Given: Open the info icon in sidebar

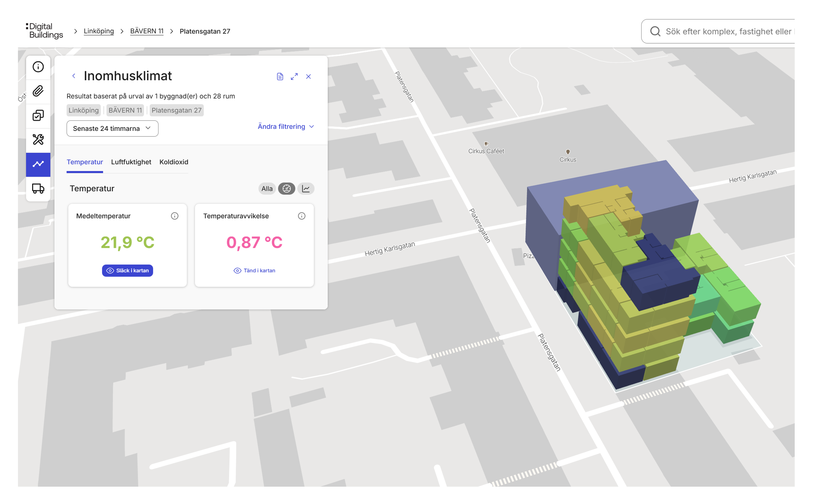Looking at the screenshot, I should click(x=38, y=67).
